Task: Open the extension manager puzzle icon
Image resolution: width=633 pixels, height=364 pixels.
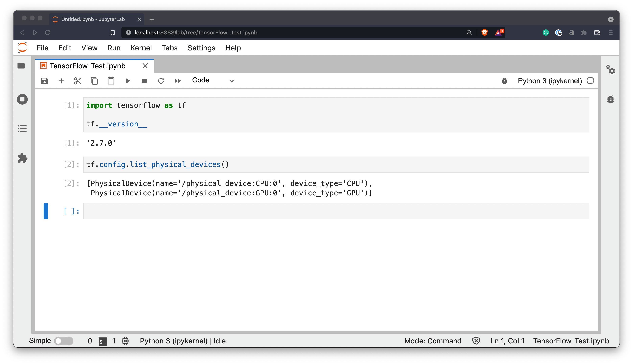Action: pos(22,158)
